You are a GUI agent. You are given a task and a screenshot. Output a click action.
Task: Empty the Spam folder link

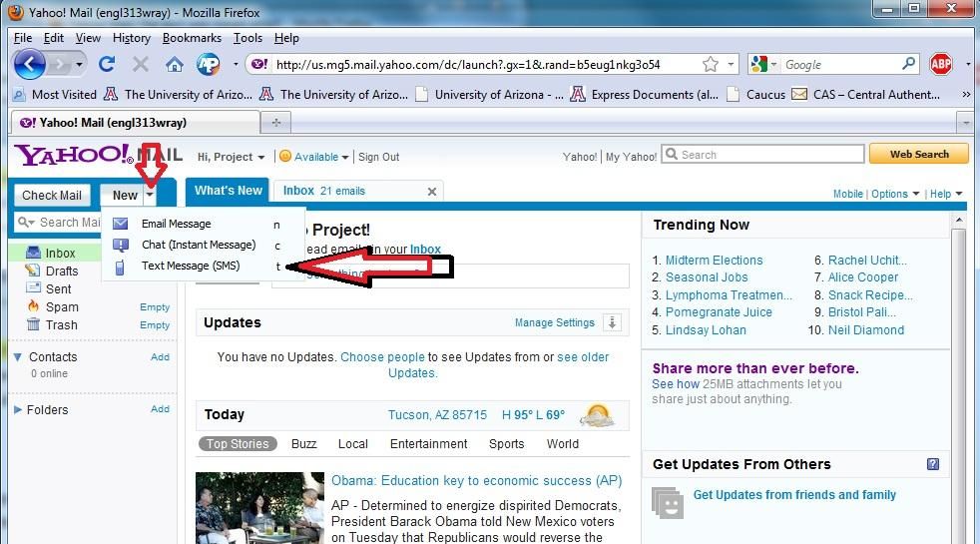click(x=155, y=307)
